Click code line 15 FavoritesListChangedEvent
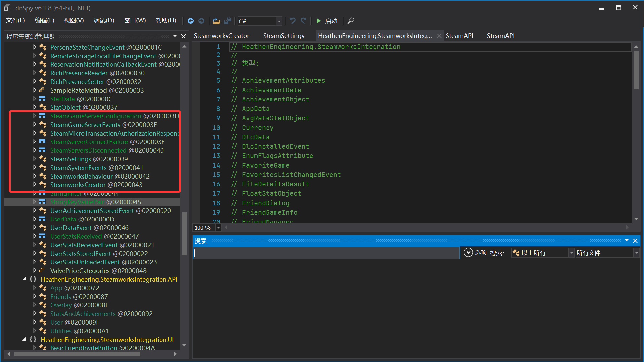644x362 pixels. click(286, 175)
